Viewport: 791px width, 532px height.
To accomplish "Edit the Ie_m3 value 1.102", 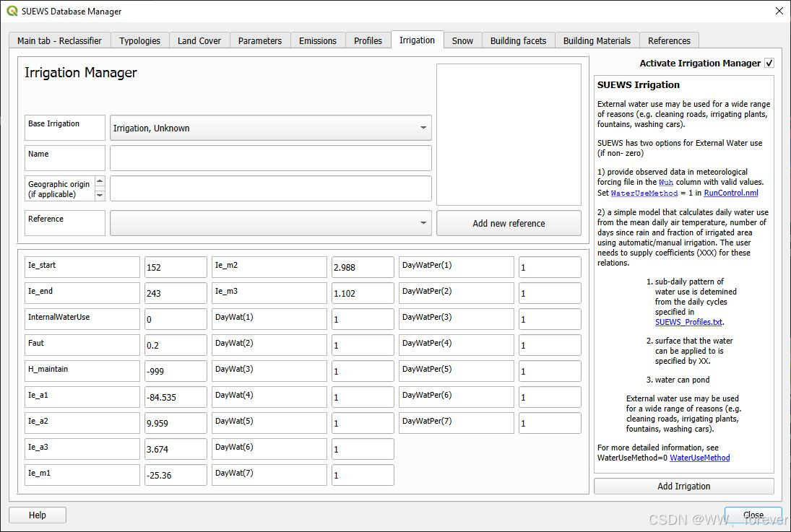I will tap(363, 293).
